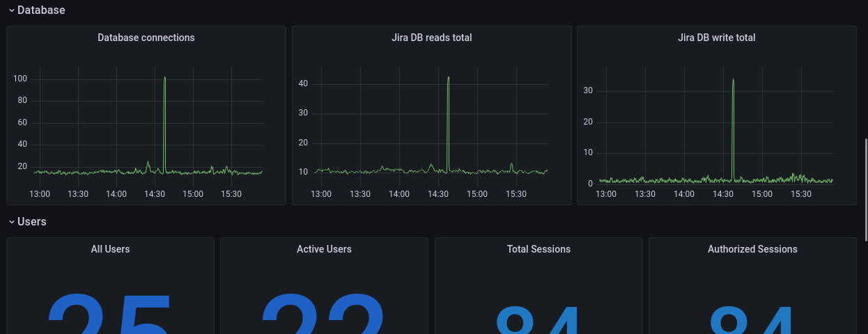Click the 100 label on Database connections axis
Viewport: 868px width, 334px height.
point(20,79)
